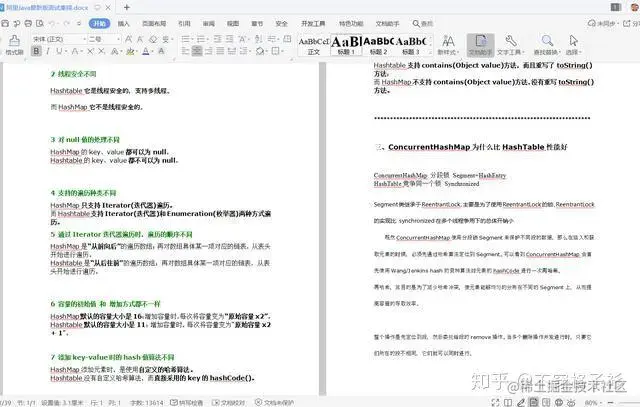Click the Distributed alignment icon
Viewport: 640px width, 407px height.
pos(232,51)
